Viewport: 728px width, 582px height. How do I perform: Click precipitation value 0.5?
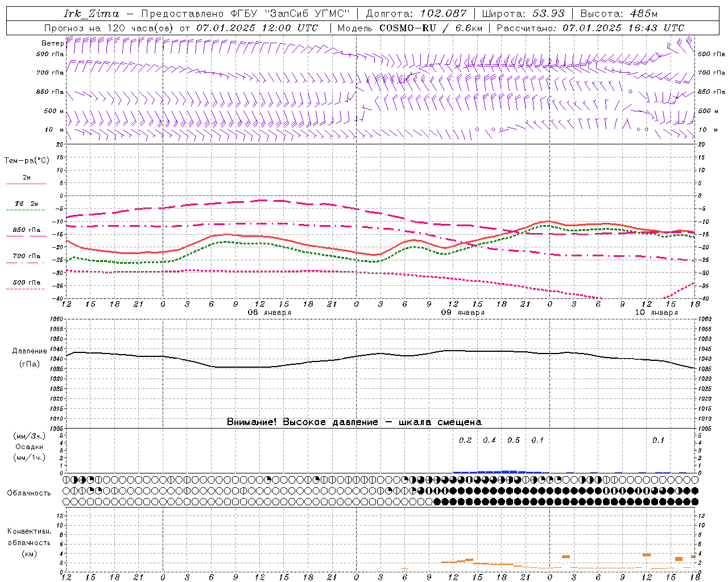tap(514, 440)
